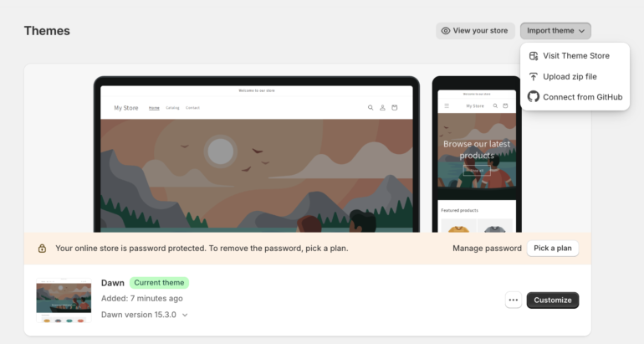Select Visit Theme Store menu item
Image resolution: width=644 pixels, height=344 pixels.
pos(575,56)
